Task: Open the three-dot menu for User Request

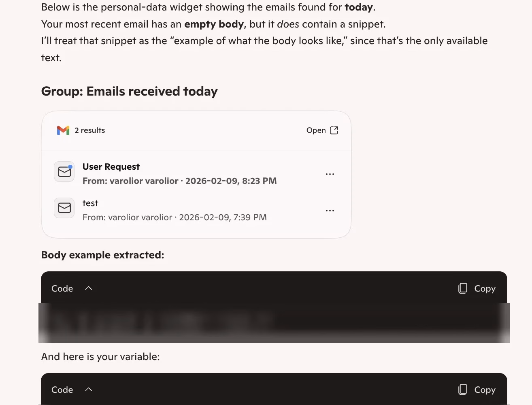Action: tap(330, 174)
